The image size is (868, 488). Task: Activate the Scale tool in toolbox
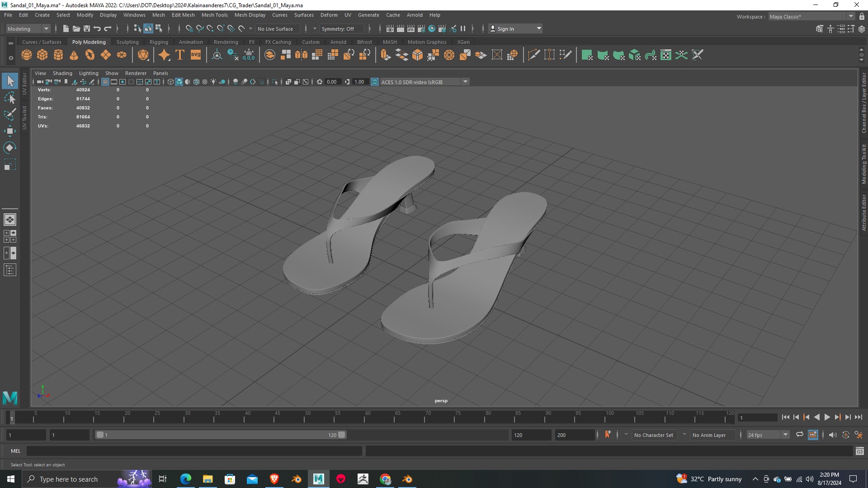pyautogui.click(x=10, y=164)
